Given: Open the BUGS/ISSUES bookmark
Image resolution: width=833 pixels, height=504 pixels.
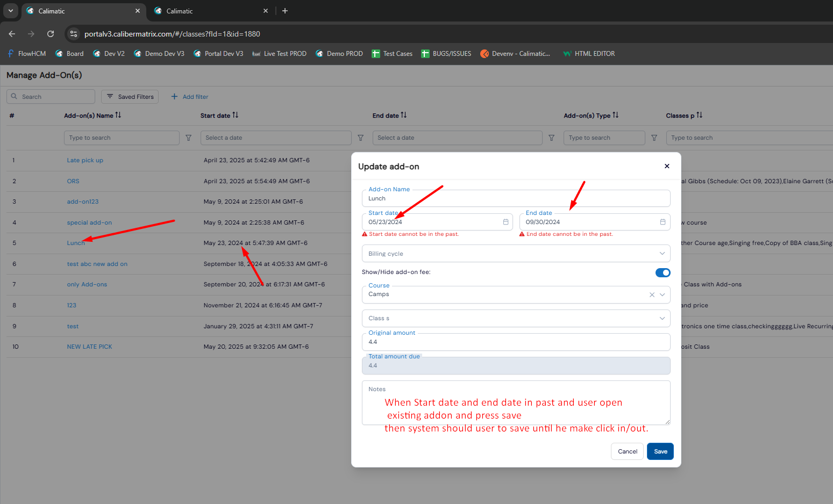Looking at the screenshot, I should (446, 54).
